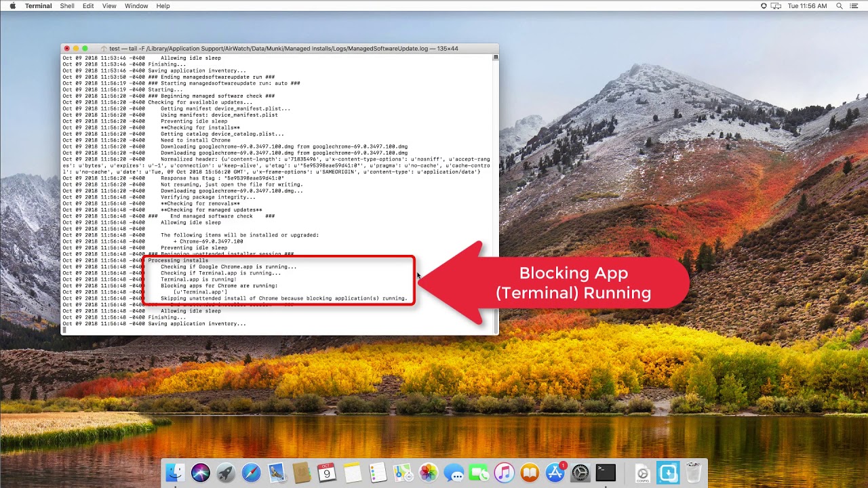Open CONFIG file icon in dock
Screen dimensions: 868x488
pyautogui.click(x=642, y=472)
